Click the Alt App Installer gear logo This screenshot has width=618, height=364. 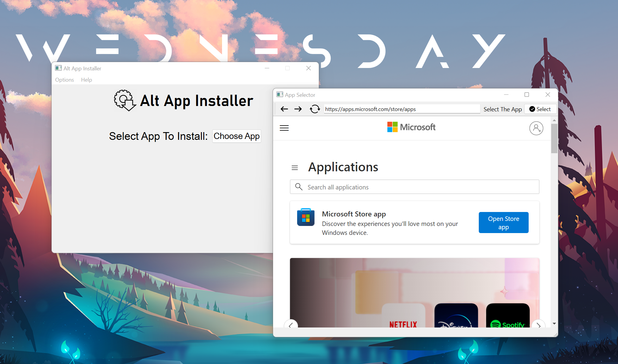(x=125, y=101)
